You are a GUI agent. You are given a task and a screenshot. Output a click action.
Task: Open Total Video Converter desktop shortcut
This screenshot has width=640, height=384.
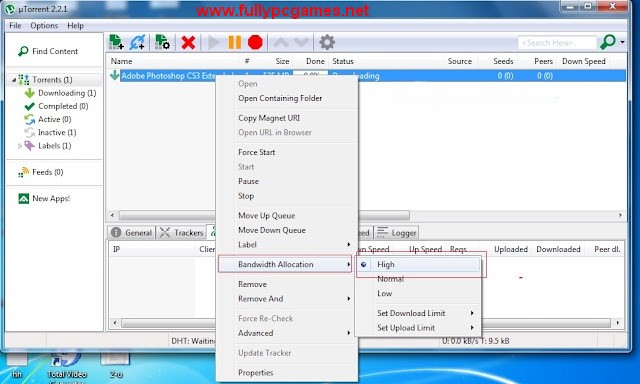[66, 367]
